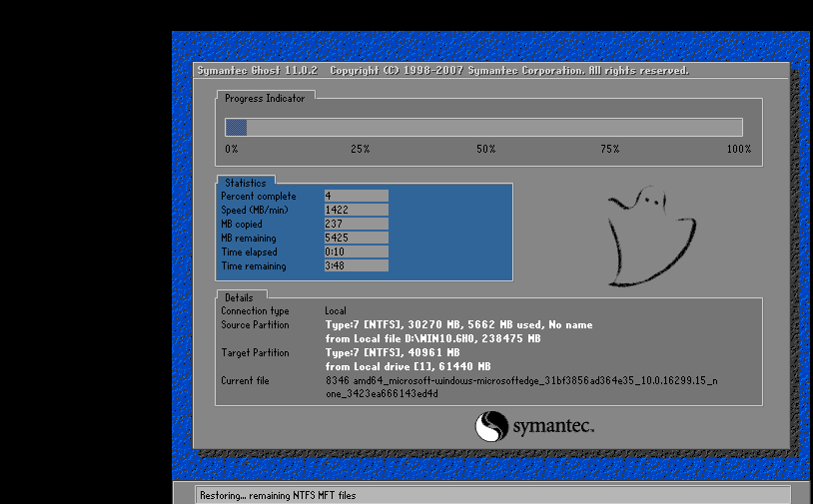Click the Percent complete value field
The height and width of the screenshot is (504, 813).
(x=357, y=196)
